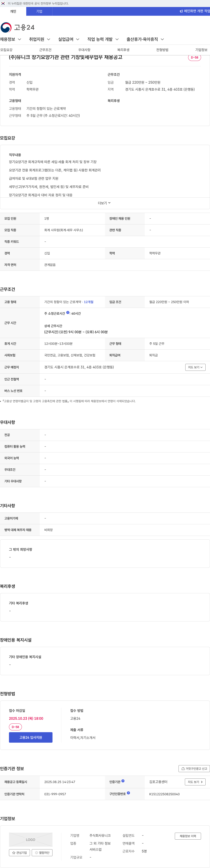Viewport: 210px width, 868px height.
Task: Expand job description with 더보기
Action: [x=105, y=203]
